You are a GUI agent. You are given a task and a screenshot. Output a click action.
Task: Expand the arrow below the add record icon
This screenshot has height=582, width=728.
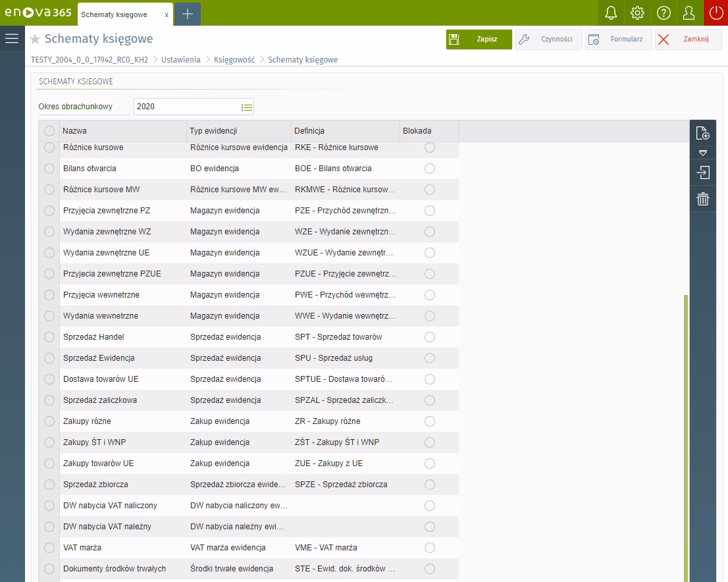pyautogui.click(x=702, y=153)
